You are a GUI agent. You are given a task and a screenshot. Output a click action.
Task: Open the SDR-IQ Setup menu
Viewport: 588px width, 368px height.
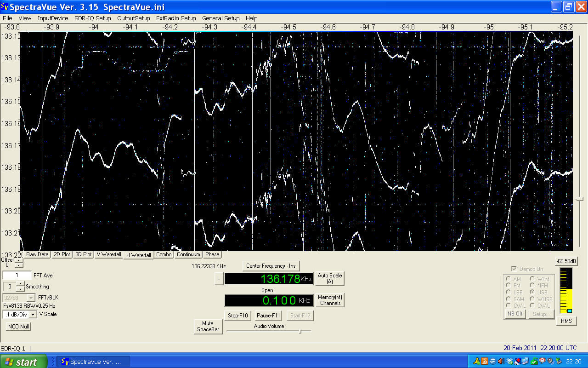(93, 18)
